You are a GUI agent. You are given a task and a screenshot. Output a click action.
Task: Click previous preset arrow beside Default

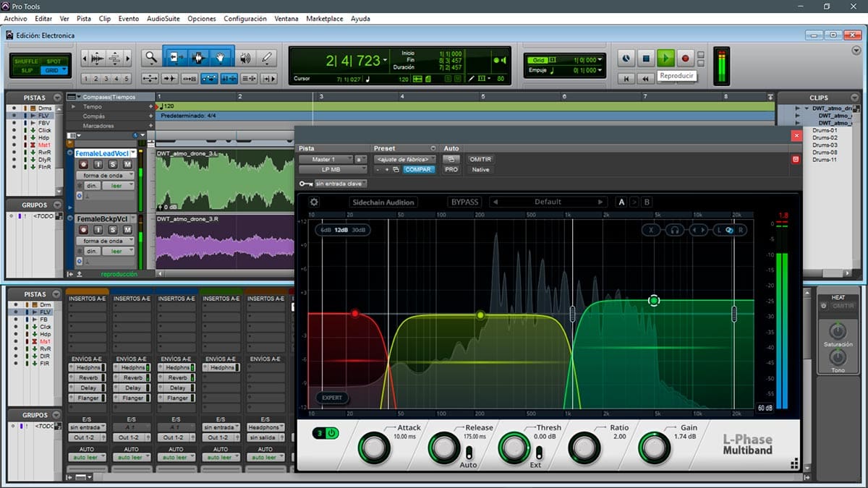[x=495, y=202]
